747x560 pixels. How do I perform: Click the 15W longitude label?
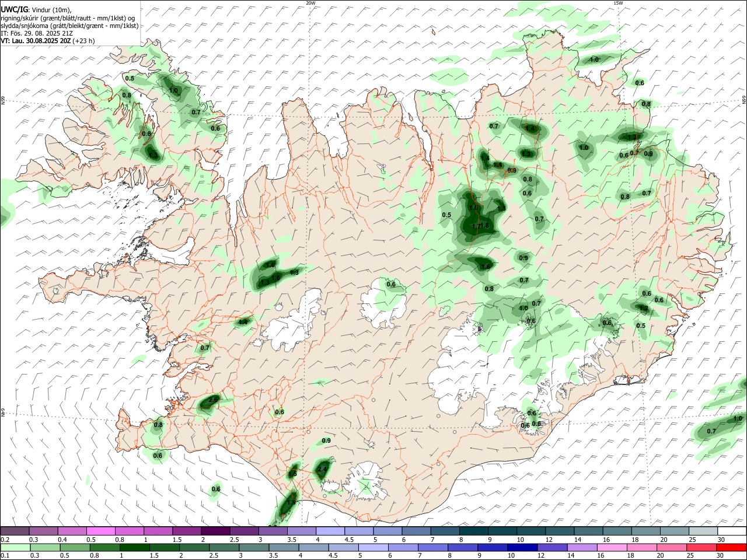click(x=618, y=3)
